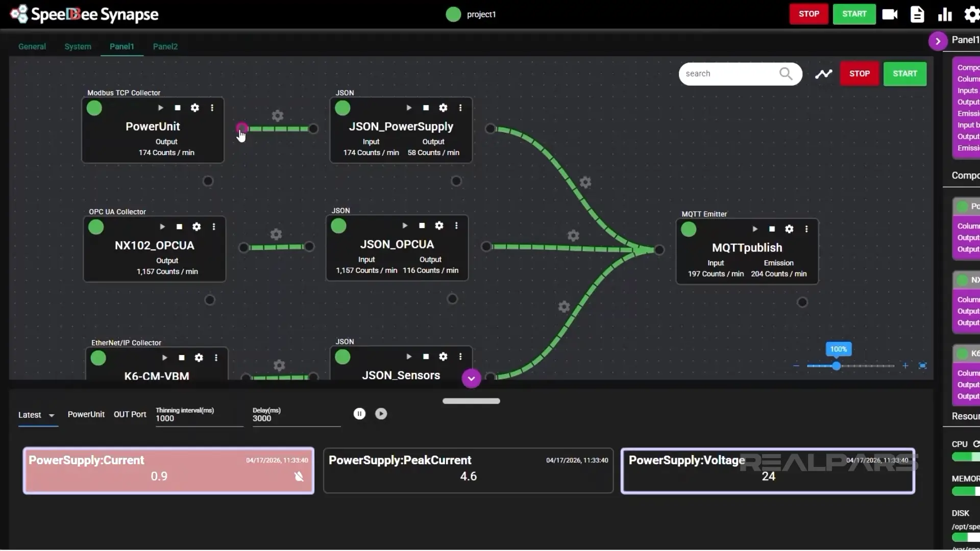Click stop icon on NX102_OPCUA node

(x=180, y=227)
